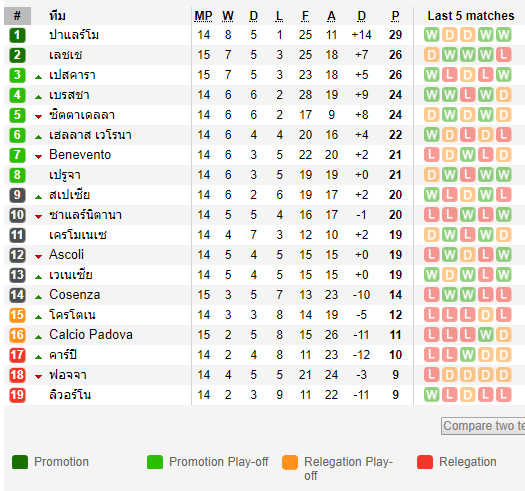This screenshot has height=491, width=525.
Task: Click the first W result icon for ลิวอร์โน
Action: tap(431, 395)
